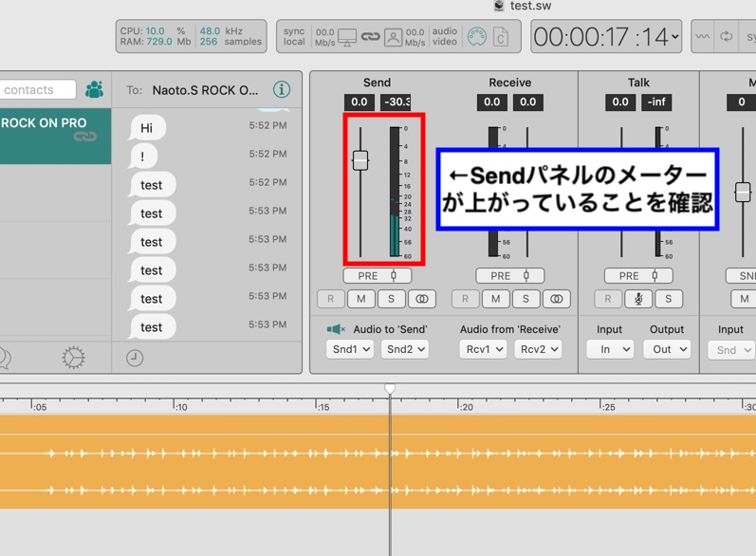
Task: Click the waveform icon in top toolbar
Action: [703, 37]
